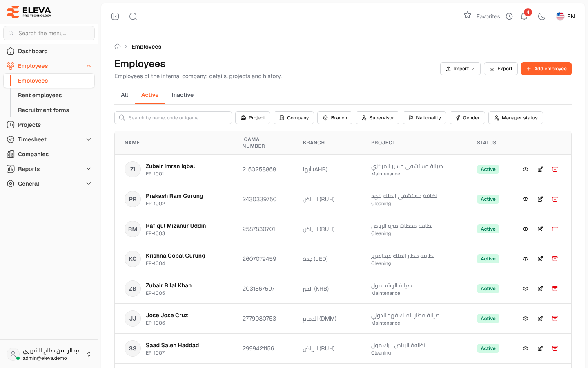Collapse the sidebar panel icon
This screenshot has width=588, height=368.
click(115, 16)
